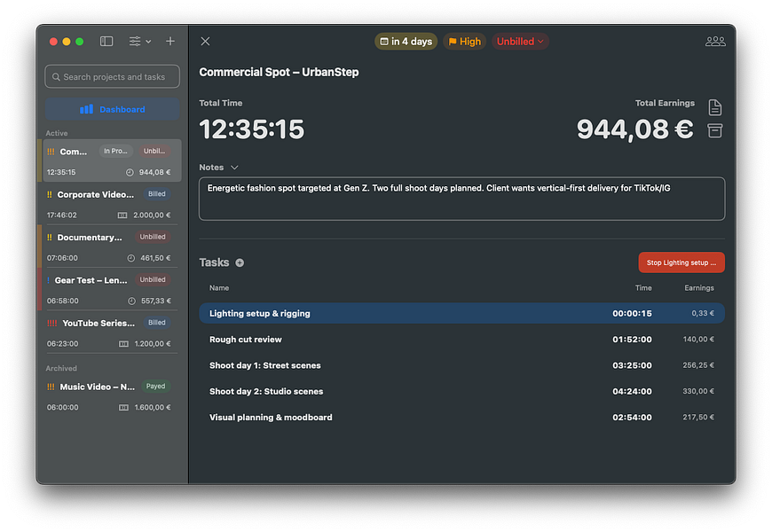
Task: Click the Active section label
Action: tap(57, 133)
